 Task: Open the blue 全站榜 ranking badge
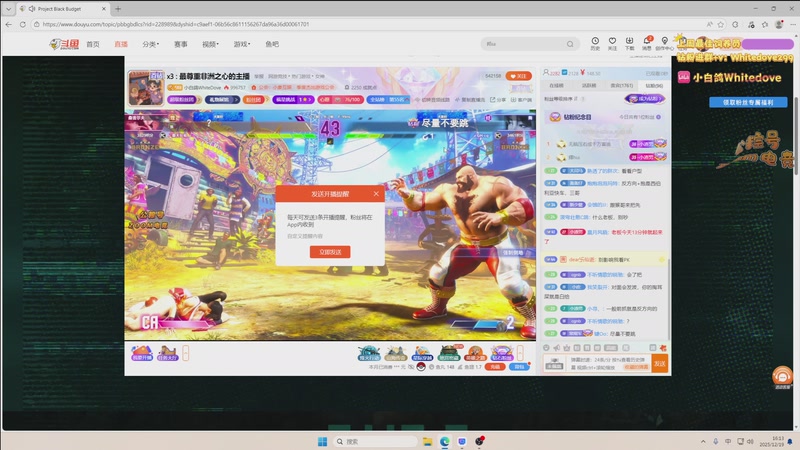388,99
